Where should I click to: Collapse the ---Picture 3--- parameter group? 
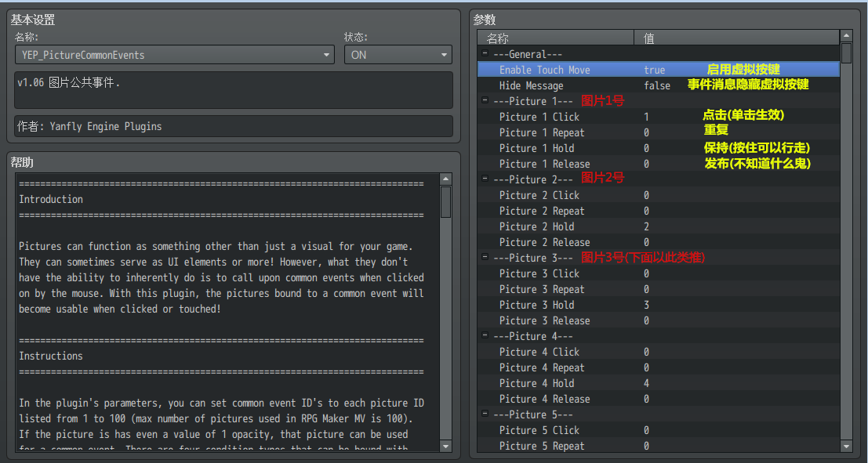485,257
